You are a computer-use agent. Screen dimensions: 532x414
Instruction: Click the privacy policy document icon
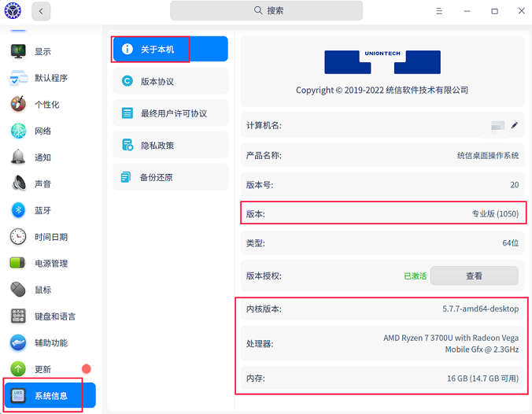(127, 145)
